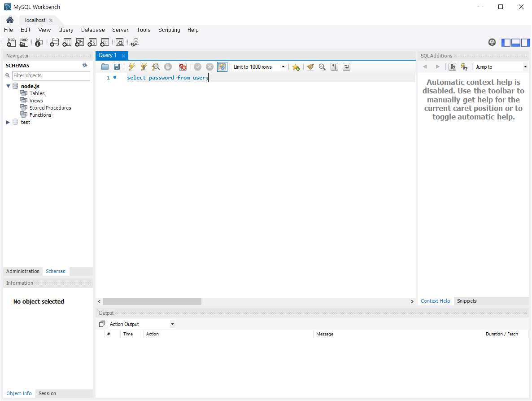Switch to the Administration tab

(x=23, y=271)
